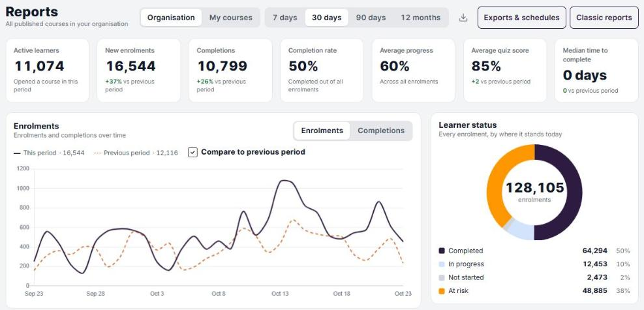Click the 2,473 not started count
The height and width of the screenshot is (310, 644).
(597, 277)
